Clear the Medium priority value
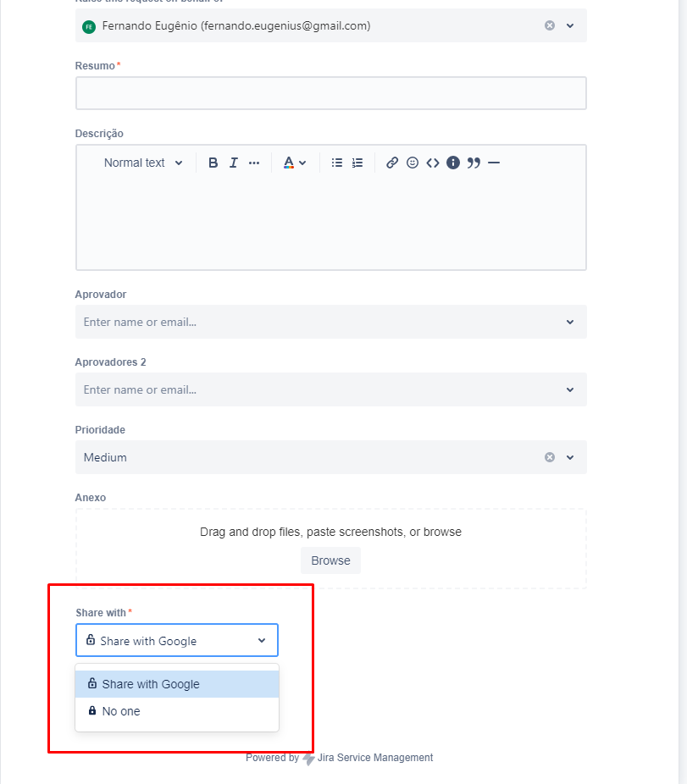The height and width of the screenshot is (784, 687). pos(550,457)
